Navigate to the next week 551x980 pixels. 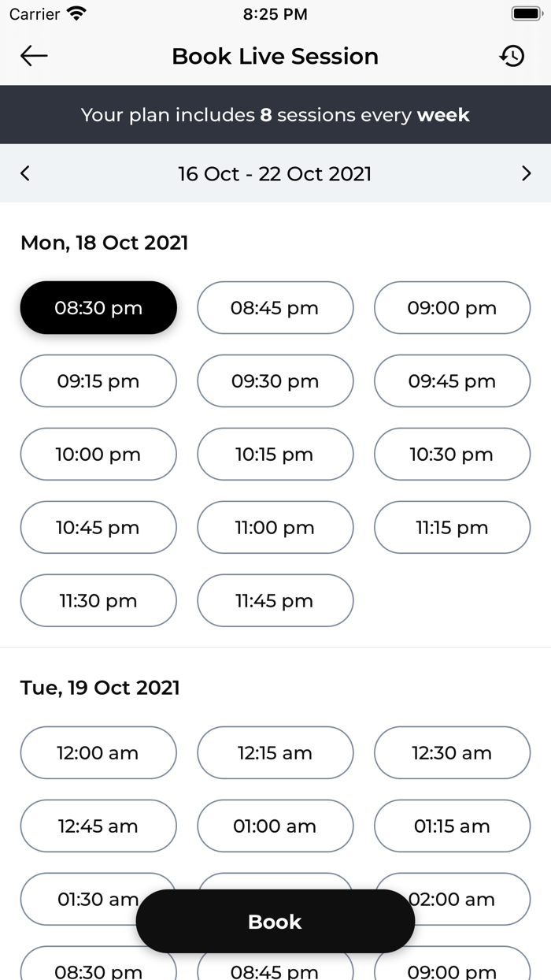point(526,173)
